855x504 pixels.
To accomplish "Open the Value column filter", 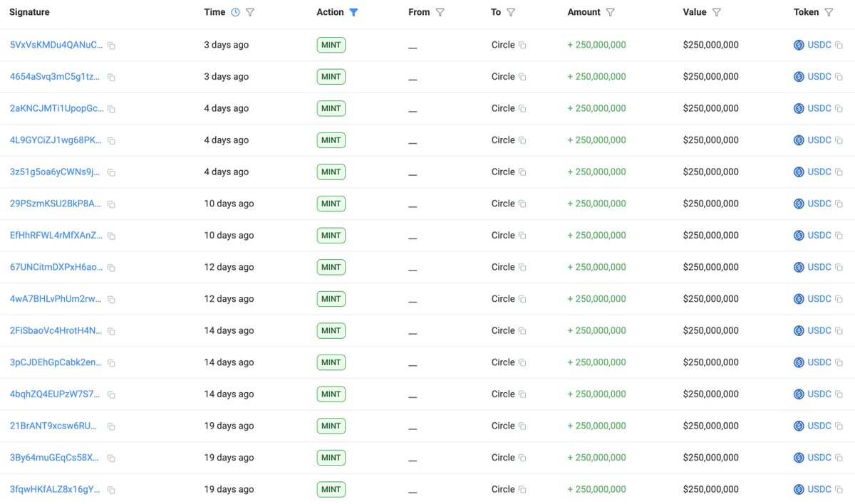I will pos(716,12).
